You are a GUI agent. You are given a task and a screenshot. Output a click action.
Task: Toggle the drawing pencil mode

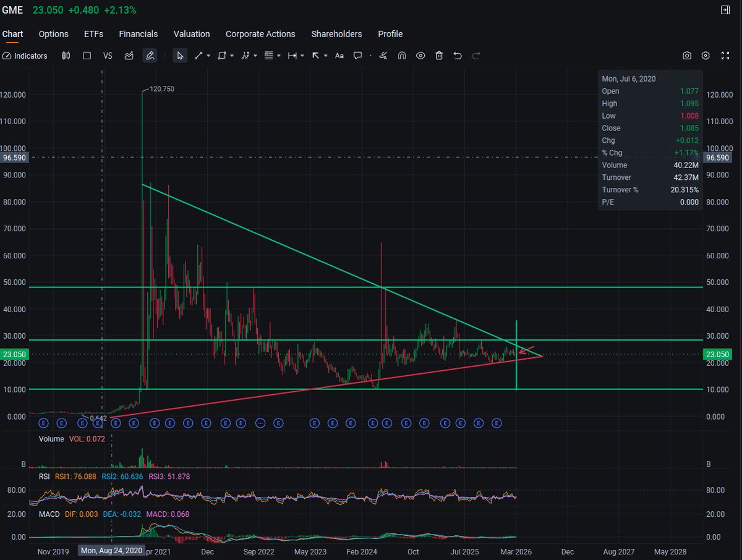(150, 56)
